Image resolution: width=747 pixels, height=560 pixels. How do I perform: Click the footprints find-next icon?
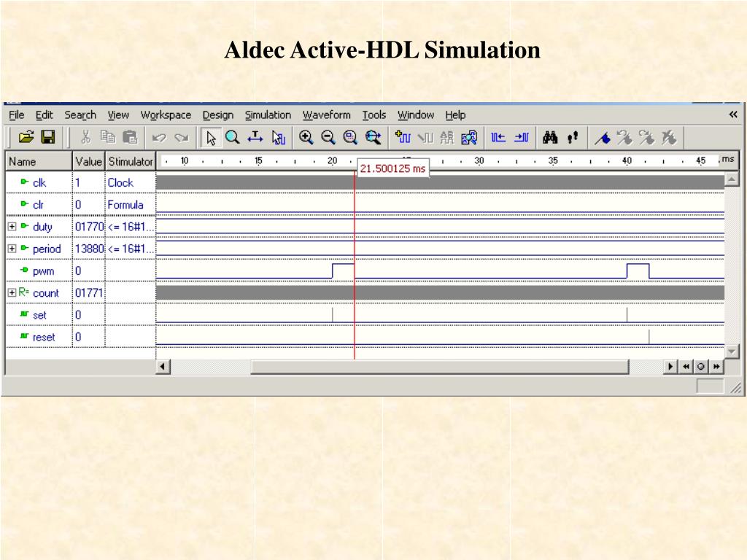coord(573,138)
